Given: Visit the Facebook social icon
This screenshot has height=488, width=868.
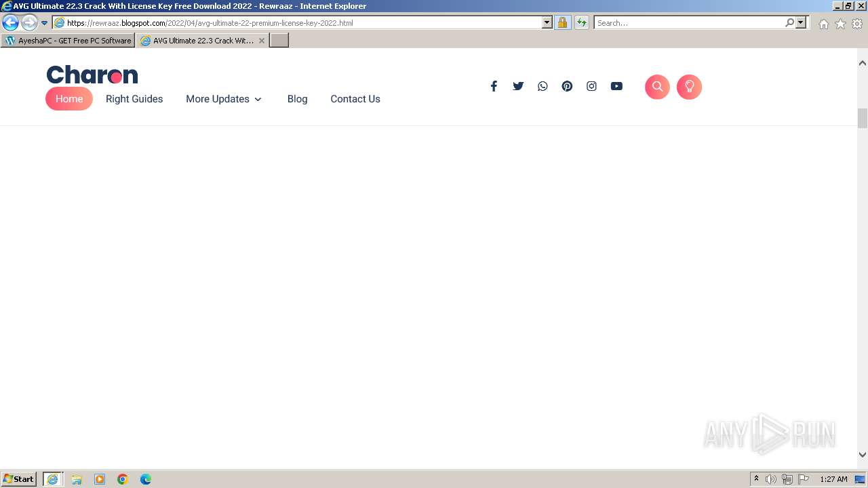Looking at the screenshot, I should coord(494,86).
